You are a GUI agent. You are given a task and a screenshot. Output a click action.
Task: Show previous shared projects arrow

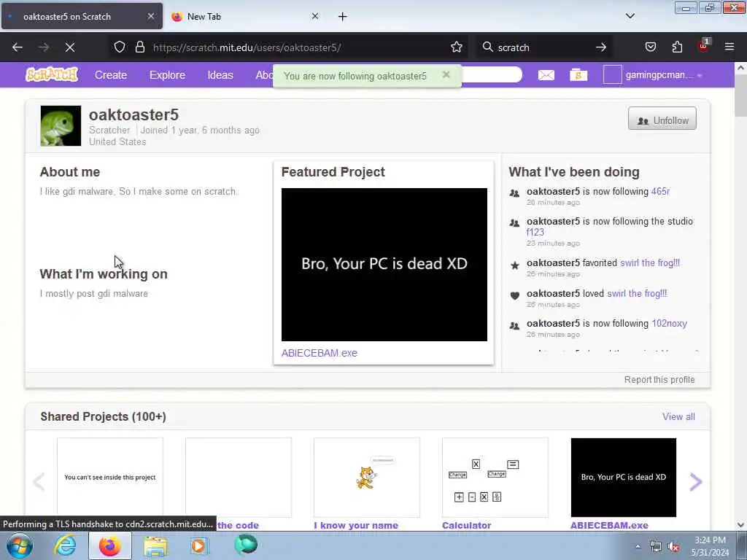39,482
